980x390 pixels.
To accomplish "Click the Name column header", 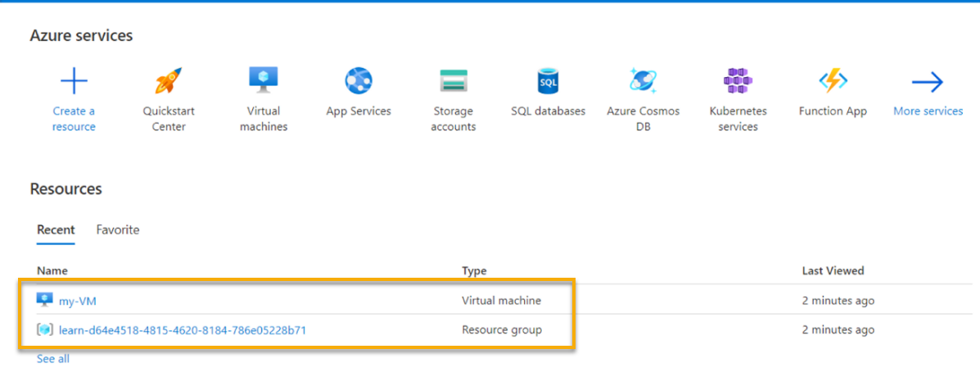I will [x=52, y=270].
